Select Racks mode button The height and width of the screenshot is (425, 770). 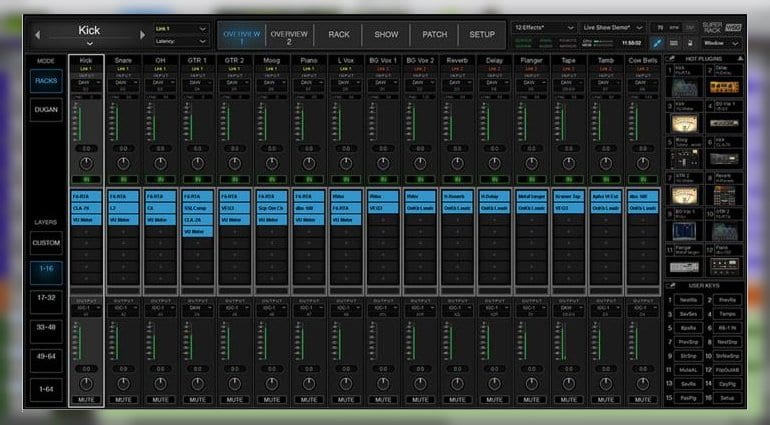point(46,81)
